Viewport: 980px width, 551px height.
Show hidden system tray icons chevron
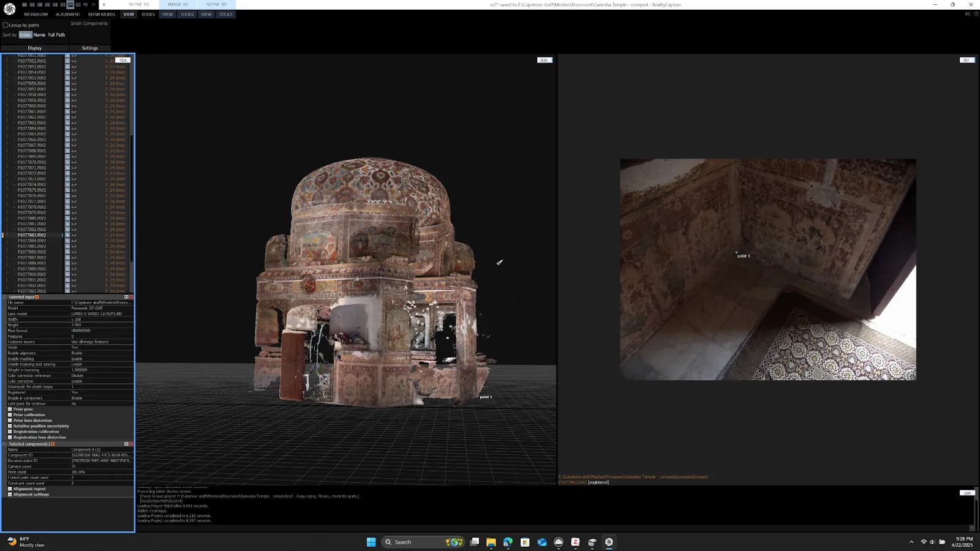click(911, 542)
